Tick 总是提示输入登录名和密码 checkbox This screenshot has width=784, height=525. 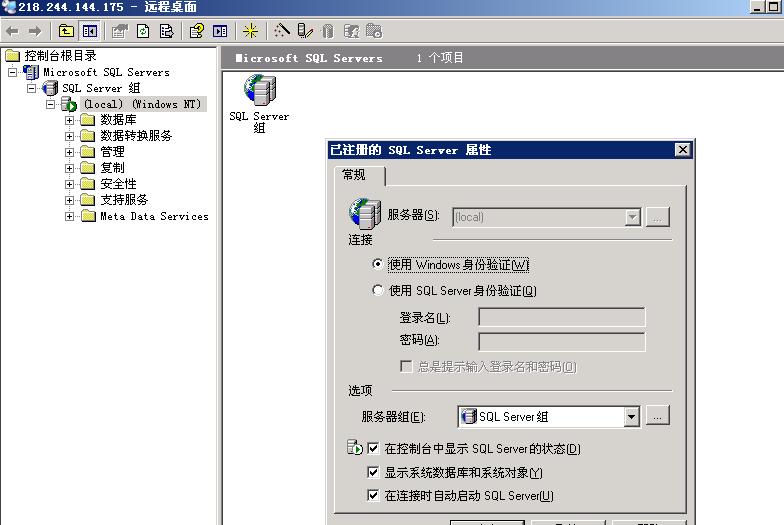point(406,366)
